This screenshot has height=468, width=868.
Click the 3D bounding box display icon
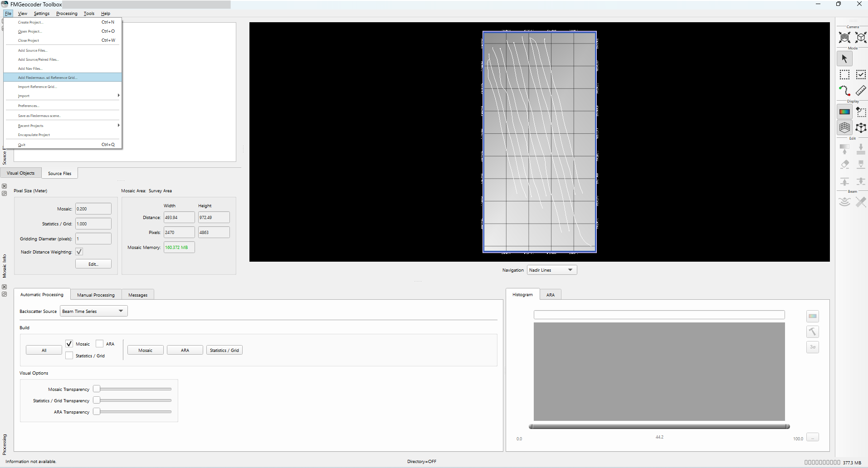[x=861, y=128]
